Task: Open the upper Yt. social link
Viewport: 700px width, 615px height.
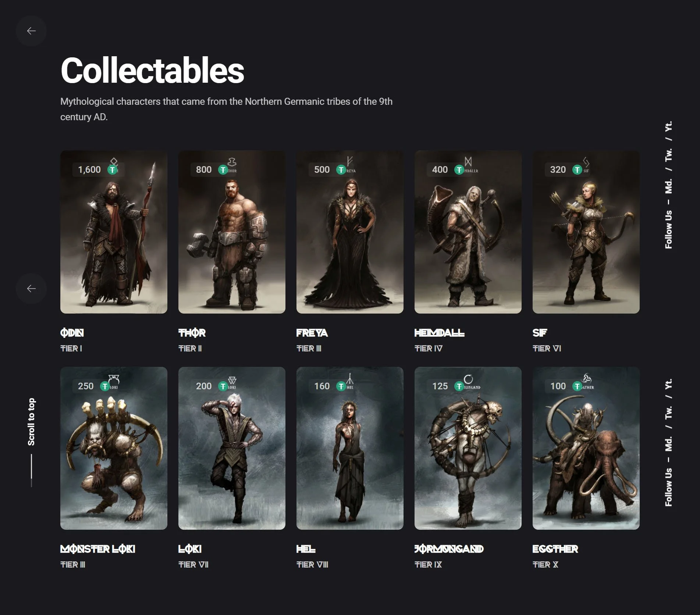Action: pos(668,126)
